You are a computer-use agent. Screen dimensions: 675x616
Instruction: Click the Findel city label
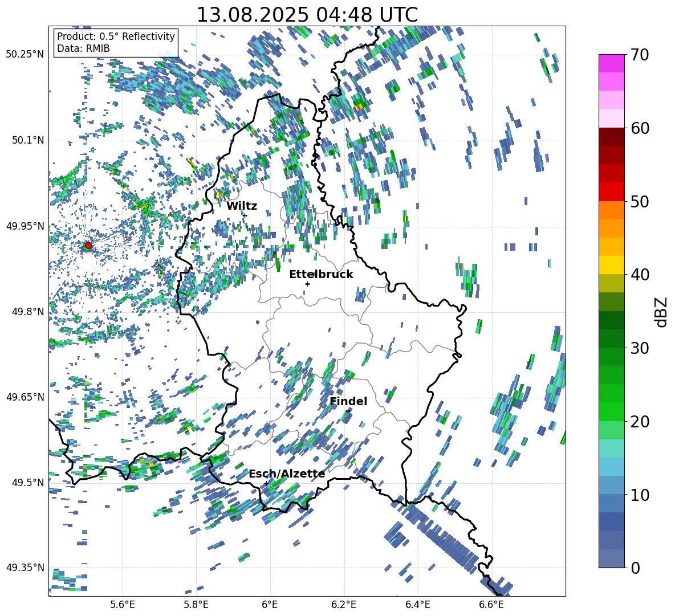pos(348,401)
